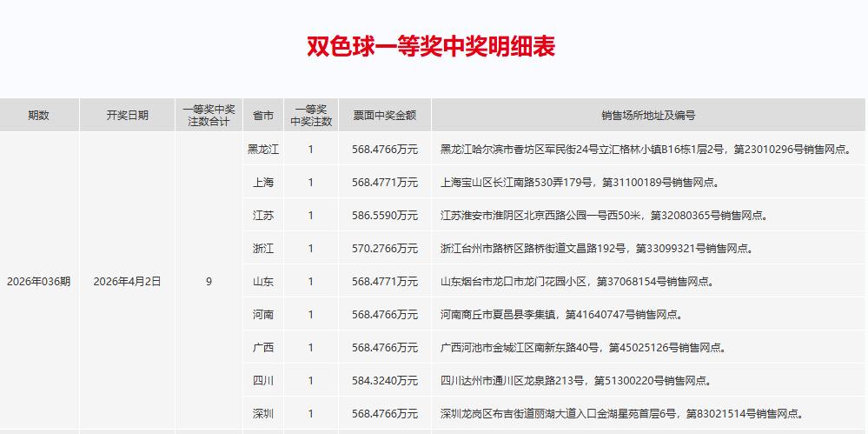Click the 深圳龙岗区布吉街道 address

click(621, 414)
